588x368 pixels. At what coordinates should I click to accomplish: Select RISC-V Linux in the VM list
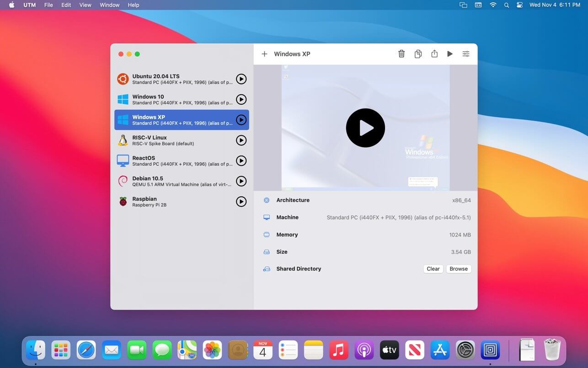click(182, 141)
